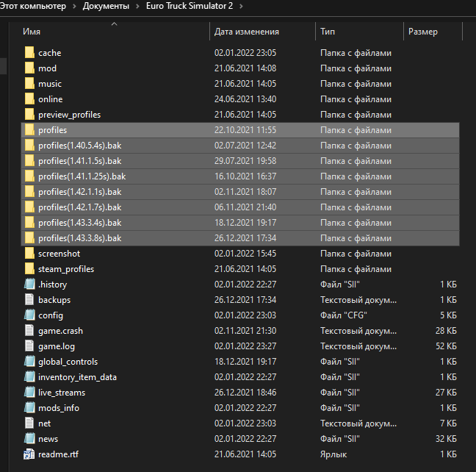This screenshot has width=476, height=472.
Task: Click the live_streams file icon
Action: [x=29, y=393]
